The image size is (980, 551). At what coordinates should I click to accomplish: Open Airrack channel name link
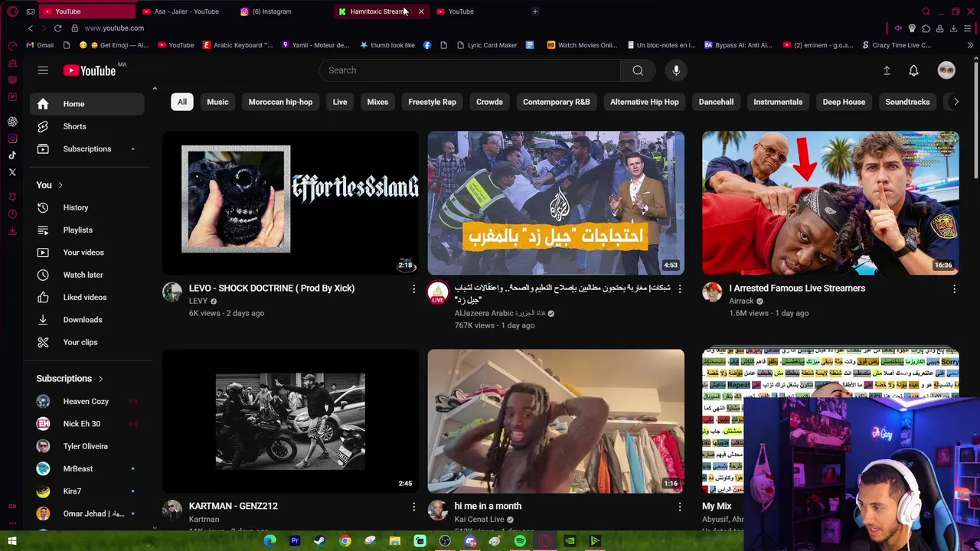point(741,301)
